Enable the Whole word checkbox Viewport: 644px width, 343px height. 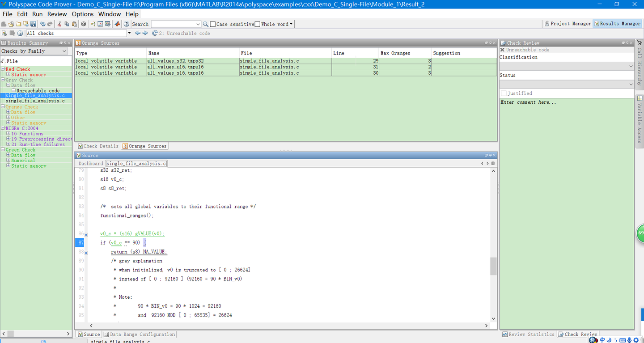tap(258, 24)
